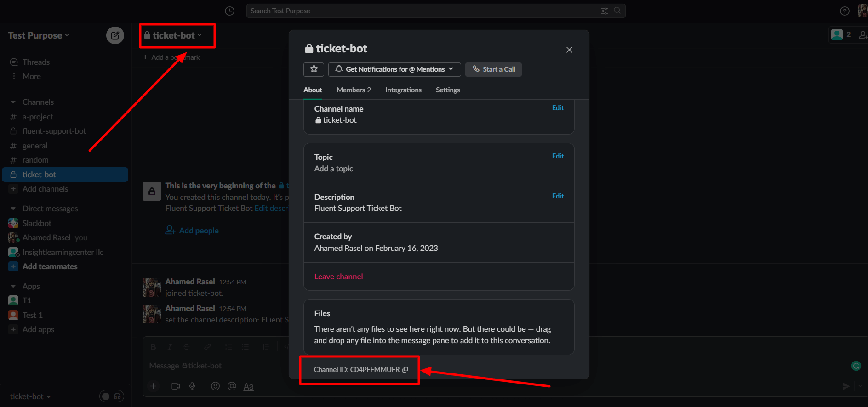Apply italic formatting in composer
Screen dimensions: 868x407
click(170, 347)
